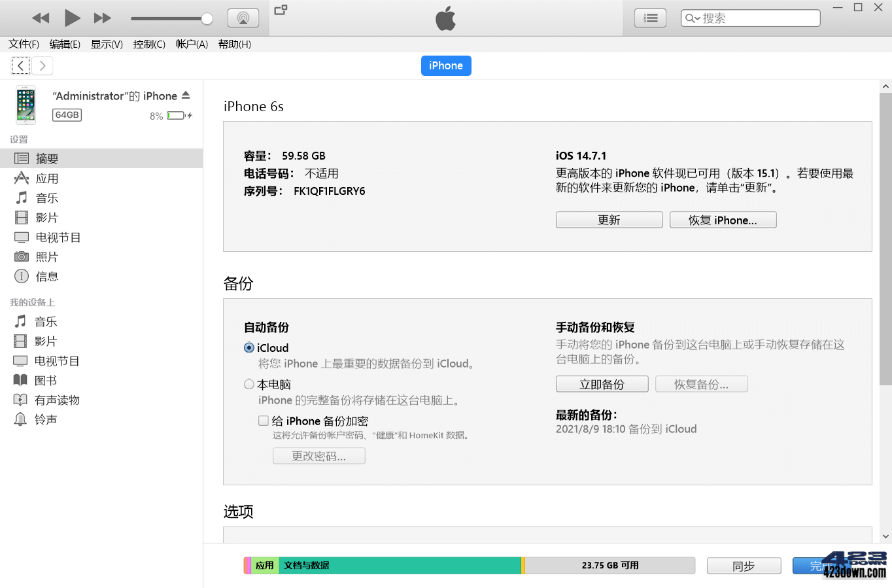The width and height of the screenshot is (892, 588).
Task: Open the 音乐 section under 设置
Action: 46,198
